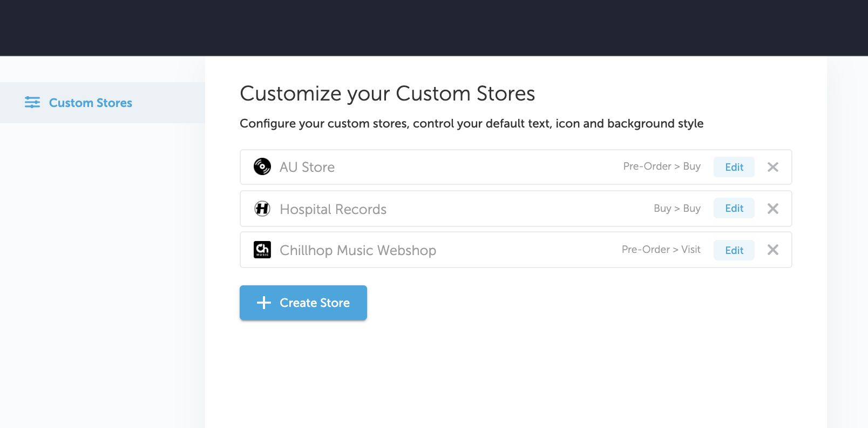Viewport: 868px width, 428px height.
Task: Click the Pre-Order > Visit label
Action: [x=661, y=250]
